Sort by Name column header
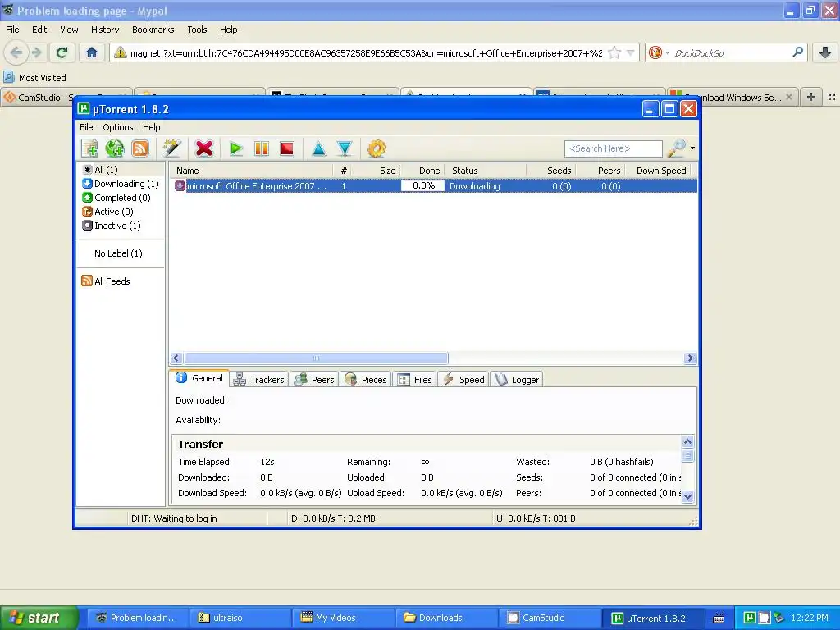840x630 pixels. (x=253, y=171)
